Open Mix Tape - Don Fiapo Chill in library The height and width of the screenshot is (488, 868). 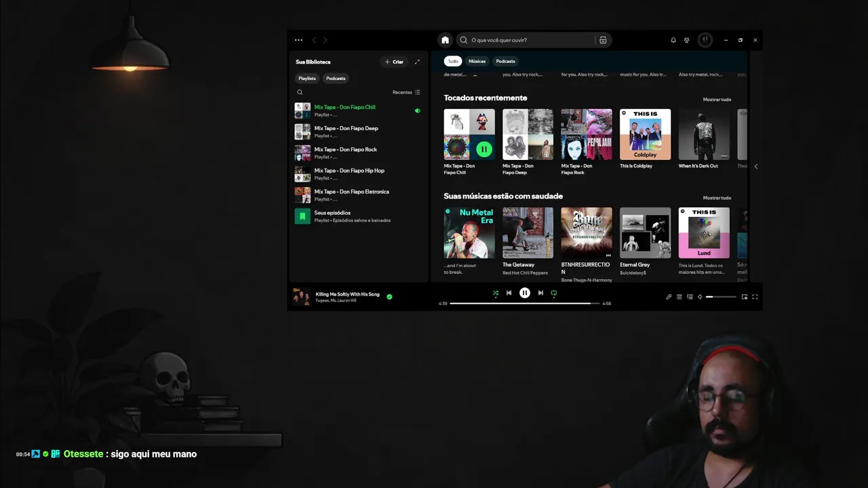[x=358, y=110]
